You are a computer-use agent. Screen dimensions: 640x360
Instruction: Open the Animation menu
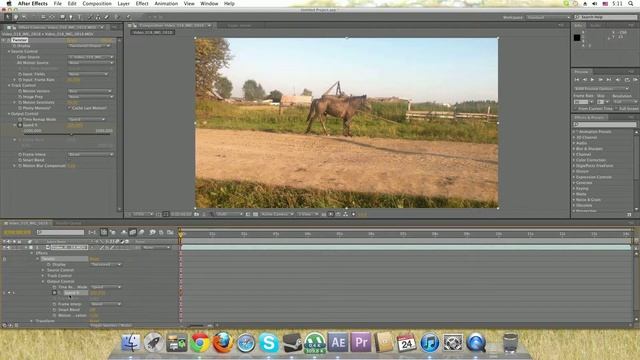166,3
